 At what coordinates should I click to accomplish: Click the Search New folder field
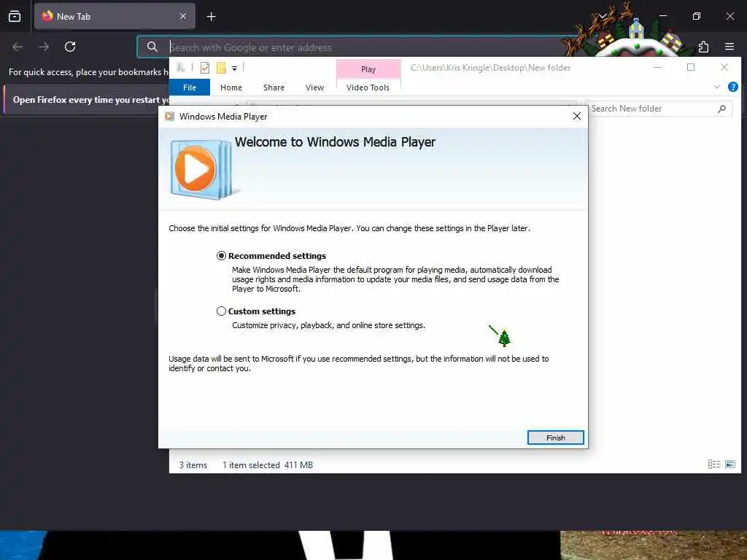[659, 109]
